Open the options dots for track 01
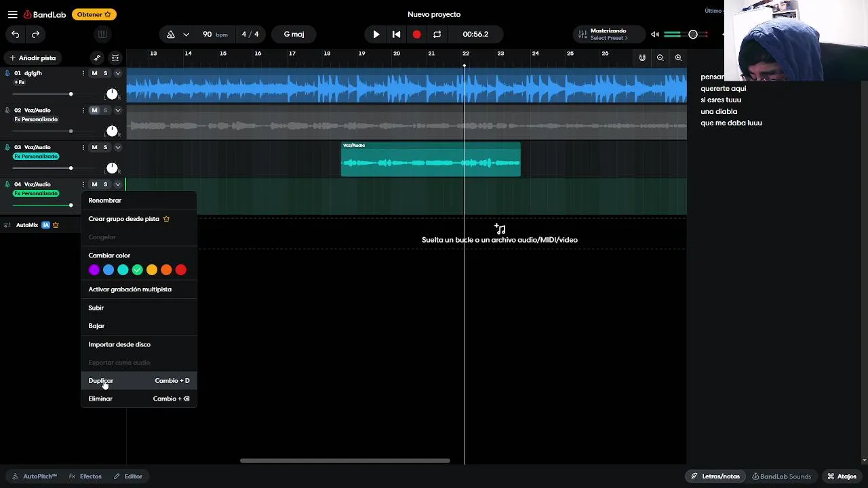868x488 pixels. pyautogui.click(x=83, y=73)
